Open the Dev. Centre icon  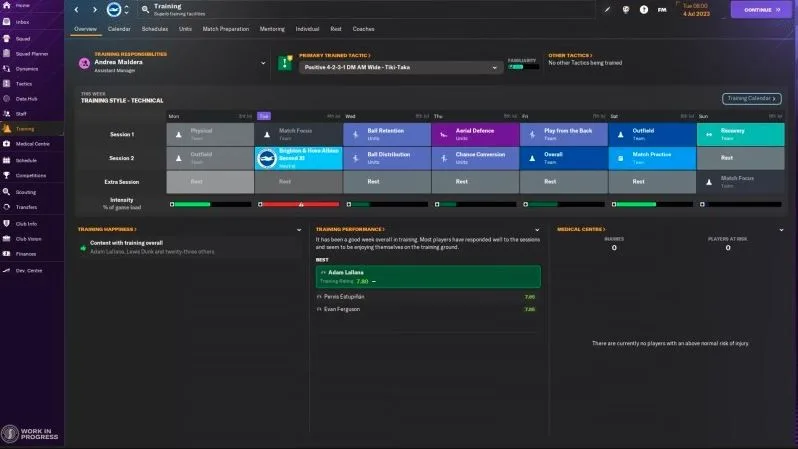7,270
